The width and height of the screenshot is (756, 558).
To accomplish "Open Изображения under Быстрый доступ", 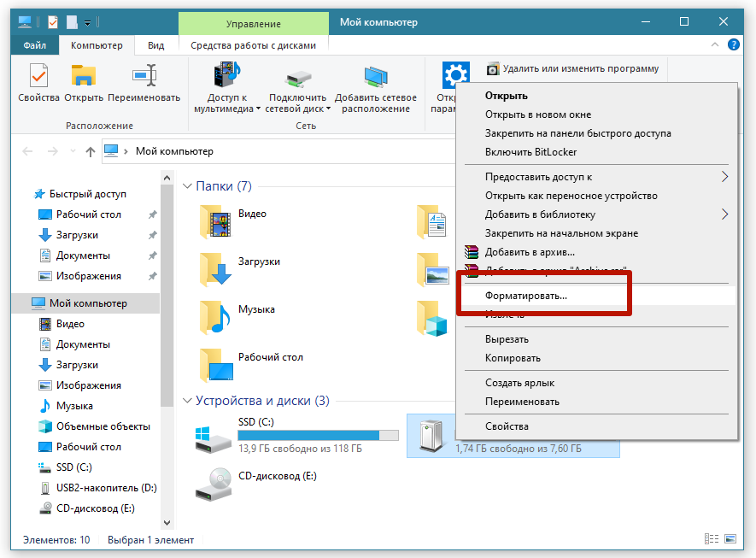I will tap(88, 276).
